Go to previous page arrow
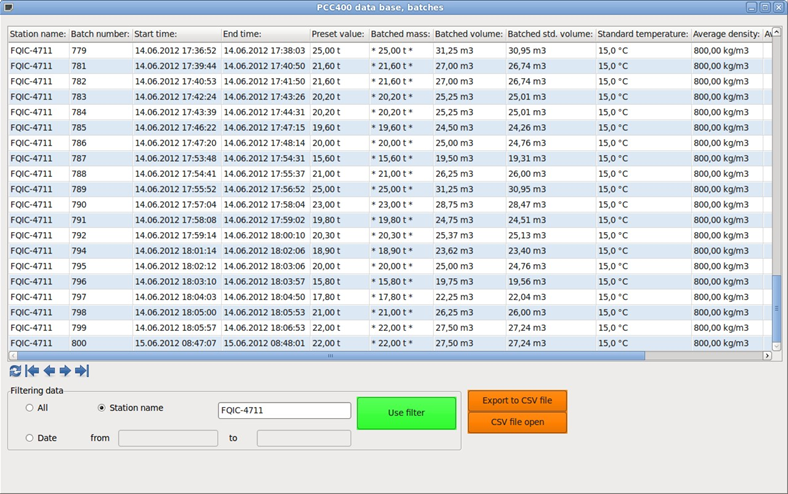Image resolution: width=788 pixels, height=494 pixels. (49, 371)
